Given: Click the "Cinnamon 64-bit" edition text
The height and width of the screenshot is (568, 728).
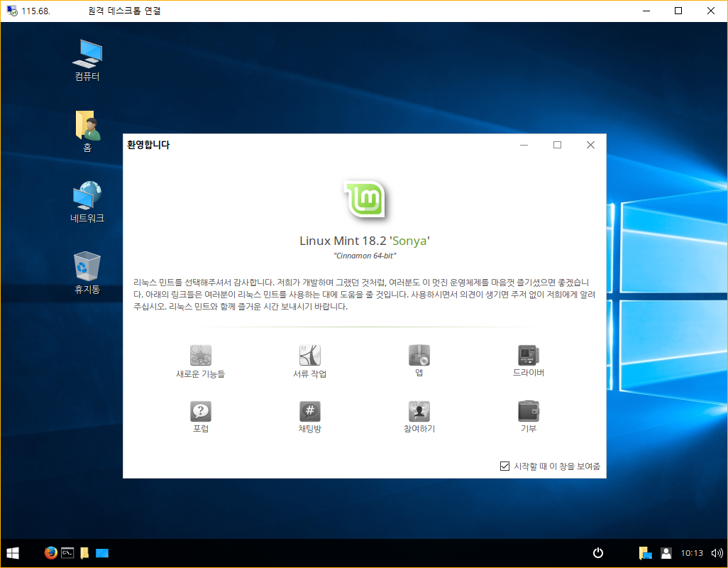Looking at the screenshot, I should (x=365, y=256).
